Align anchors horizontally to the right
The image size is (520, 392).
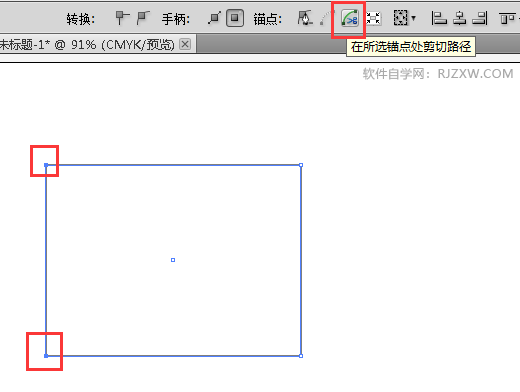tap(480, 18)
